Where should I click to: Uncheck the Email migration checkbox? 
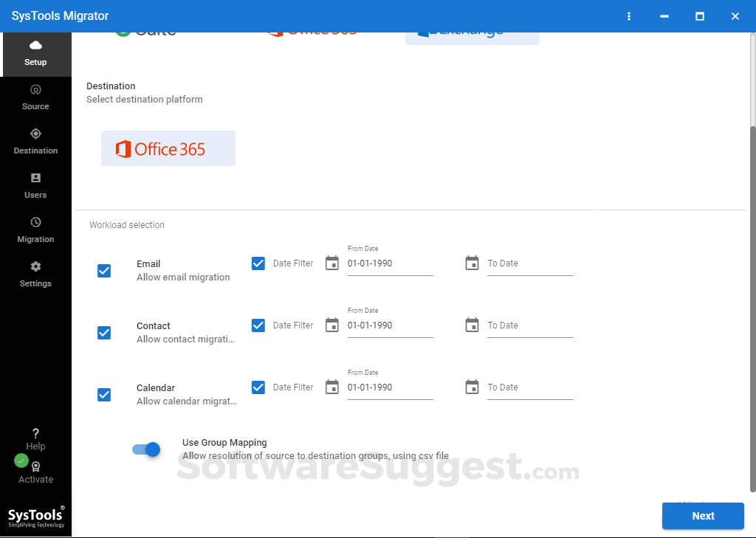tap(104, 270)
